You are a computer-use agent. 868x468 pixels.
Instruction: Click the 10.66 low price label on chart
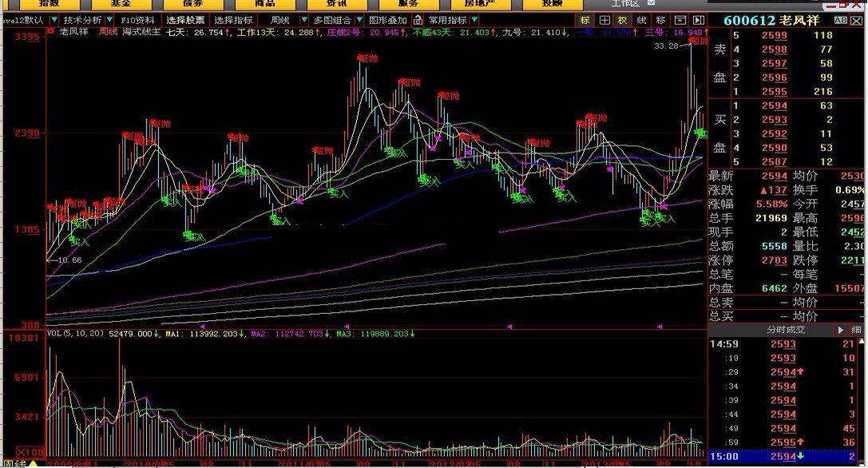click(x=69, y=260)
